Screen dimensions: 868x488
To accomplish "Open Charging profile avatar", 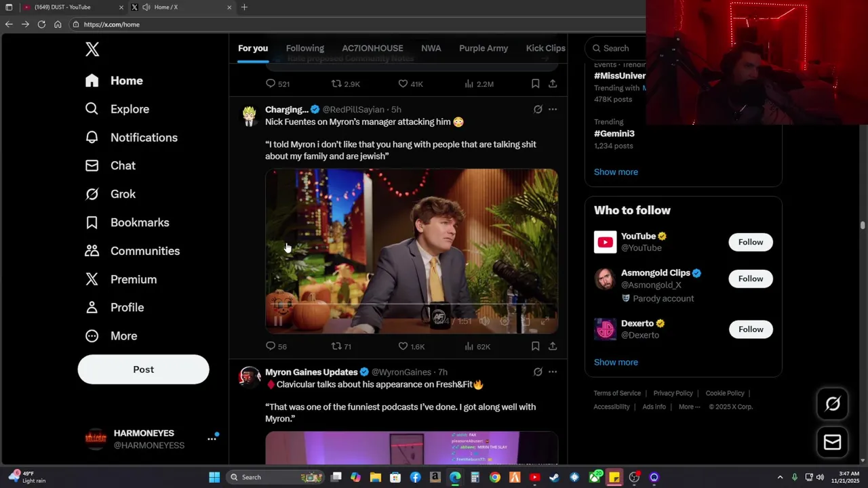I will (x=250, y=116).
